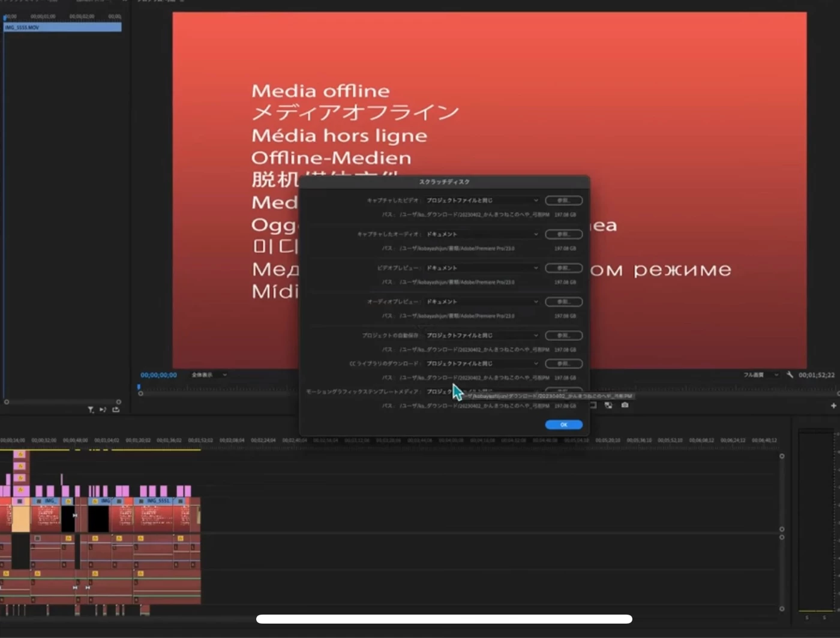This screenshot has width=840, height=638.
Task: Click the キャプチャしたビデオ path text
Action: pyautogui.click(x=474, y=215)
